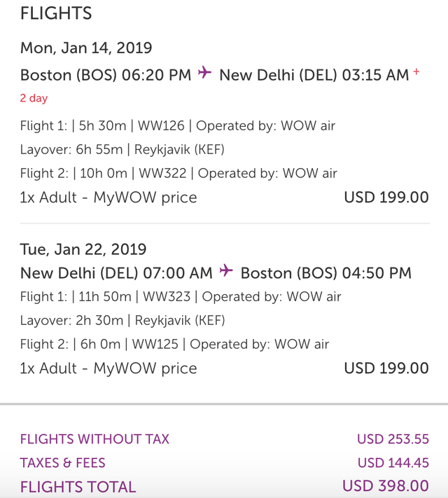Click the Tue, Jan 22, 2019 date
The image size is (448, 498).
click(83, 249)
